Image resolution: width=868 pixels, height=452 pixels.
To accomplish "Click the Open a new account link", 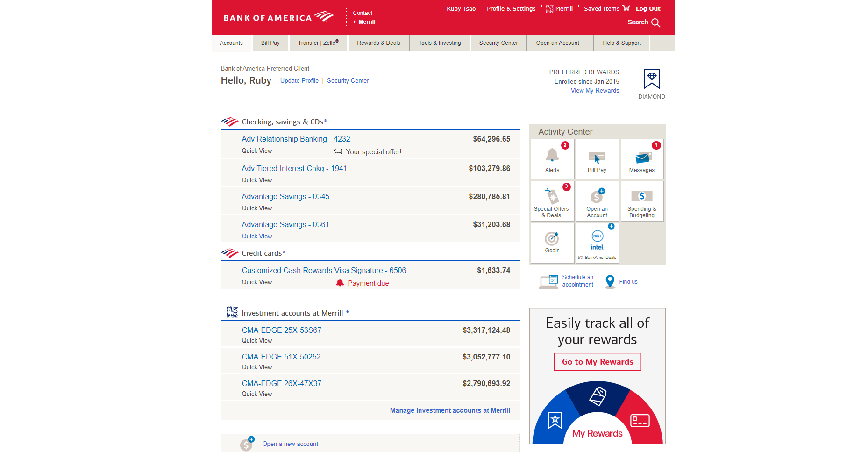I will click(x=290, y=444).
